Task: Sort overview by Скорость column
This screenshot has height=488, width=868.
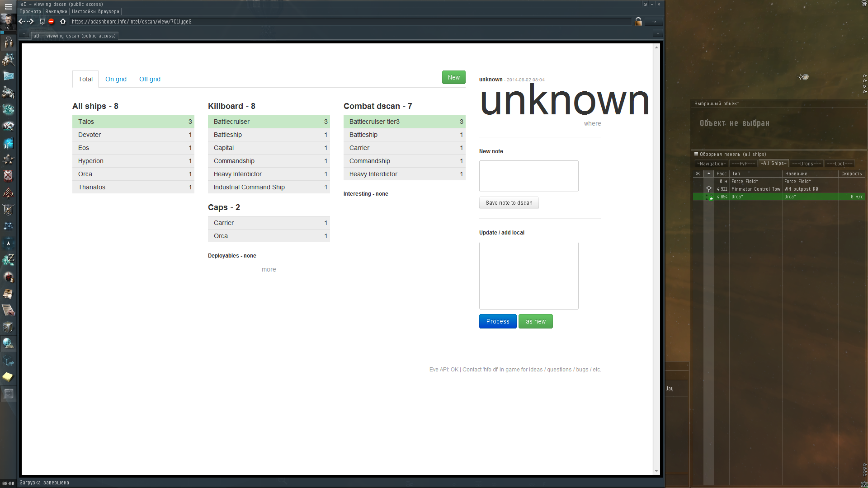Action: pos(851,174)
